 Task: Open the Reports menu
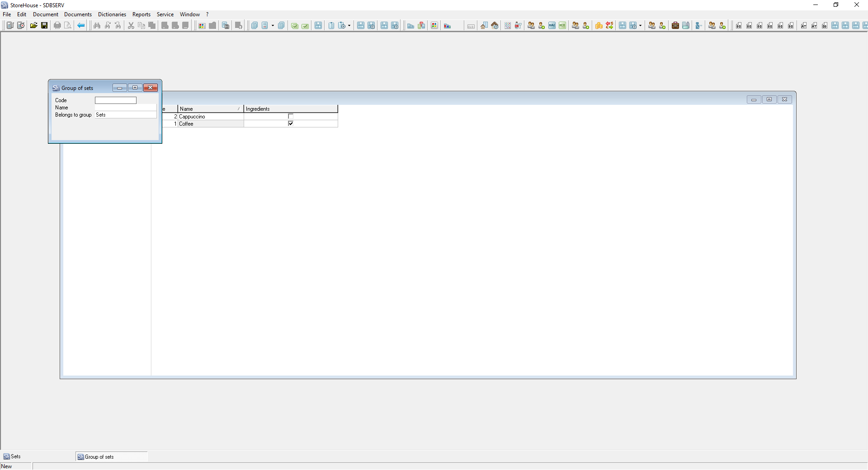click(x=141, y=14)
